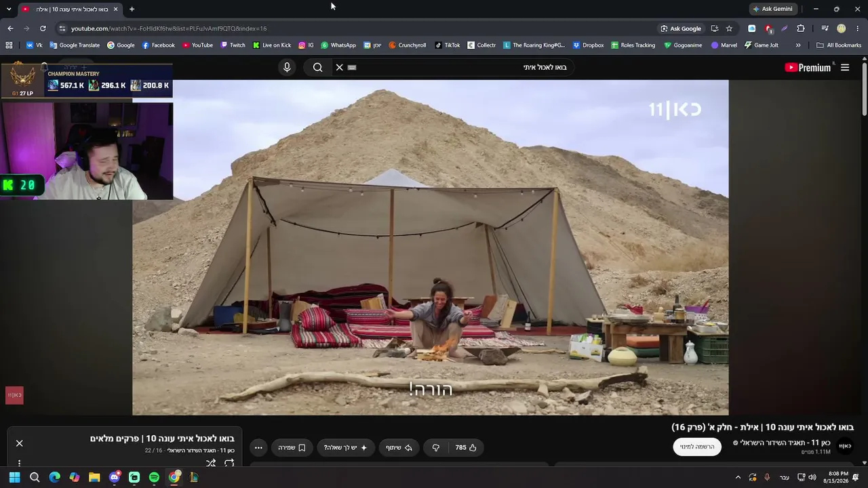This screenshot has height=488, width=868.
Task: Click Ask Gemini in title bar
Action: (x=772, y=9)
